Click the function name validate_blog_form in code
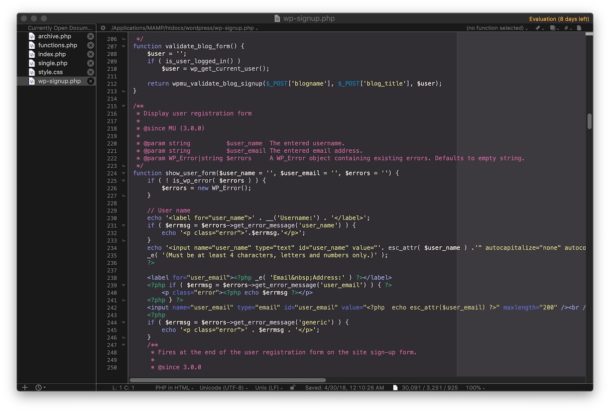This screenshot has height=412, width=610. pyautogui.click(x=197, y=46)
